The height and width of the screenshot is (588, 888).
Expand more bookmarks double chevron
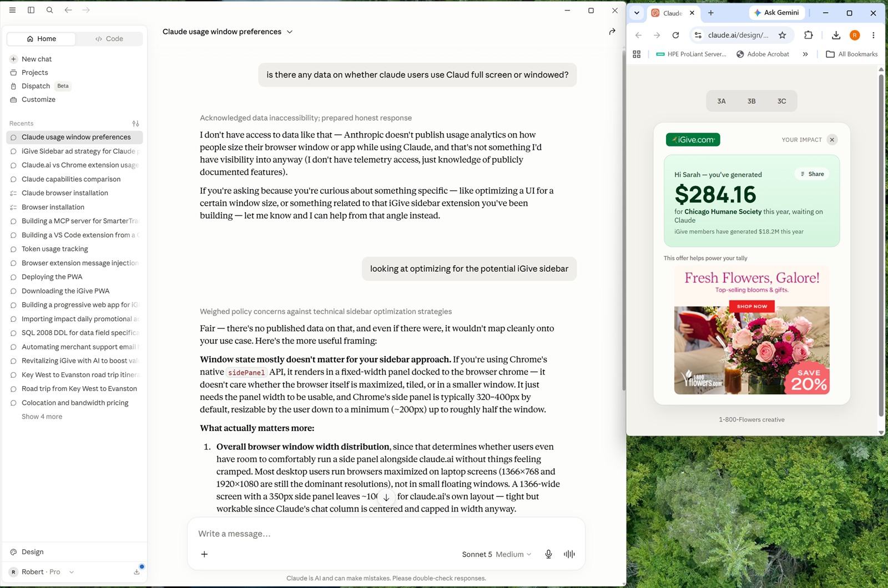point(805,54)
